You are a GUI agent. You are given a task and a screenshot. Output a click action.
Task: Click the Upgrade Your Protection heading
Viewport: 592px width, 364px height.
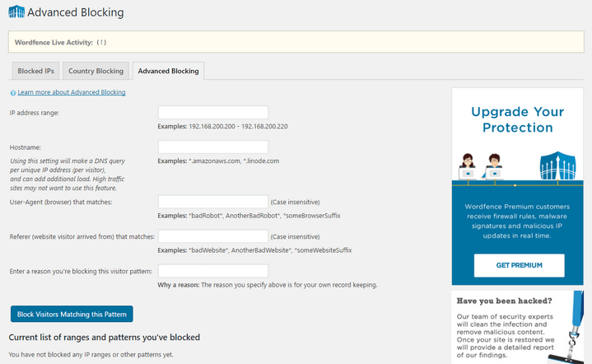[518, 119]
